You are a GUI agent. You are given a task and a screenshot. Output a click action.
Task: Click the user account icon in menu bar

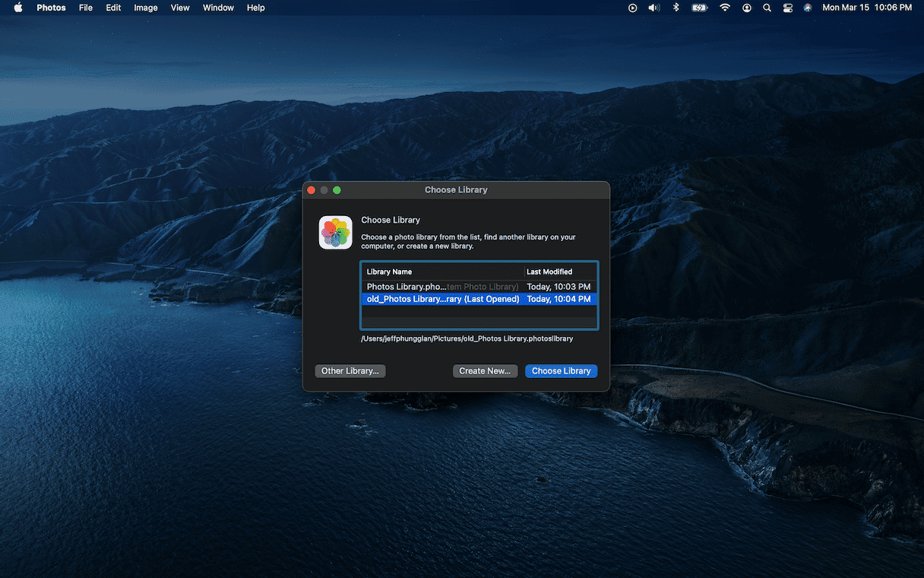point(747,8)
